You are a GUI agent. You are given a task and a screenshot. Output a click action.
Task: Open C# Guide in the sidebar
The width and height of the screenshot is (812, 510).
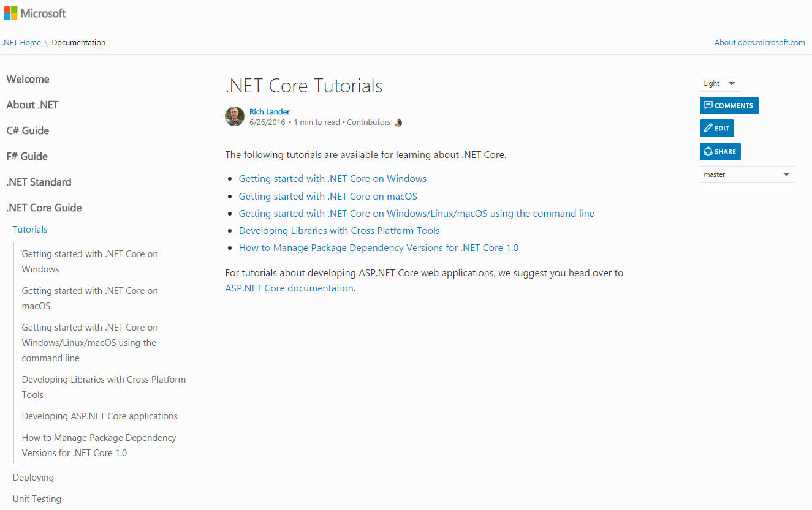[28, 130]
